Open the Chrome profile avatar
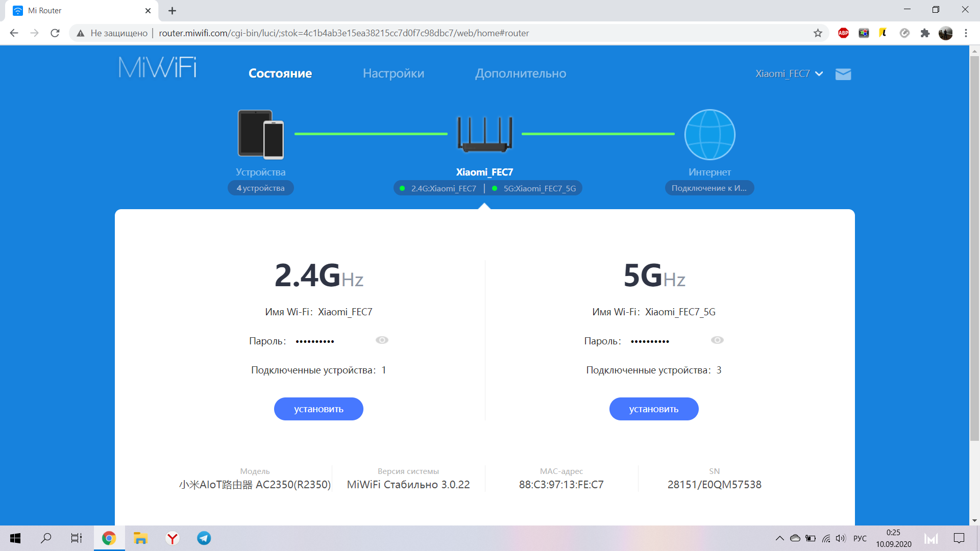The width and height of the screenshot is (980, 551). click(x=945, y=33)
